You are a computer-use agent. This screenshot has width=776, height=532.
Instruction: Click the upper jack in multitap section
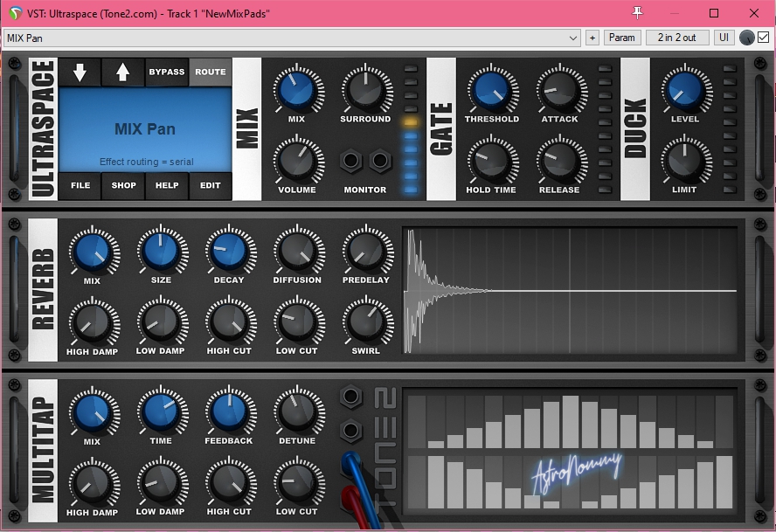(351, 396)
